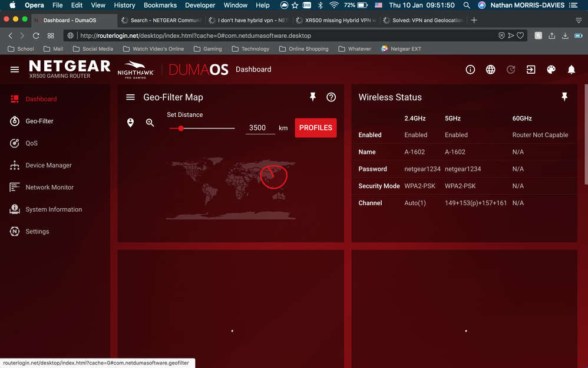The image size is (588, 368).
Task: Click the 3500 km distance input field
Action: click(x=260, y=127)
